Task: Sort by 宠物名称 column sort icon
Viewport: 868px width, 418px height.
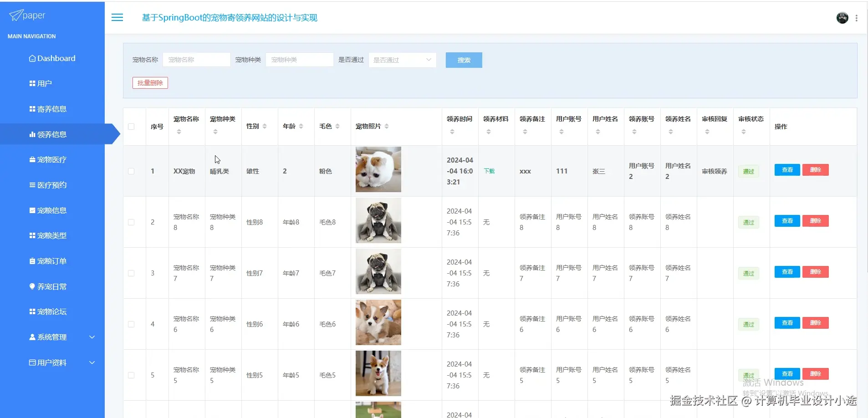Action: tap(179, 132)
